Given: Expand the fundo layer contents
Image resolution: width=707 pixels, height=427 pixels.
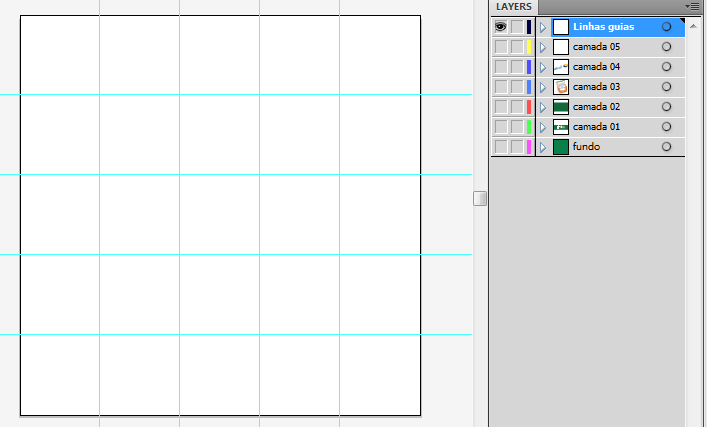Looking at the screenshot, I should (543, 147).
